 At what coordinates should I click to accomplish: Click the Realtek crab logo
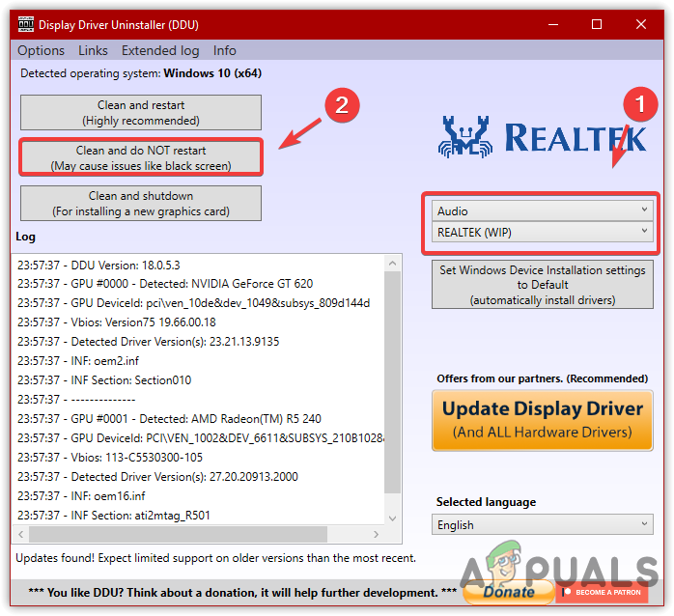(465, 137)
